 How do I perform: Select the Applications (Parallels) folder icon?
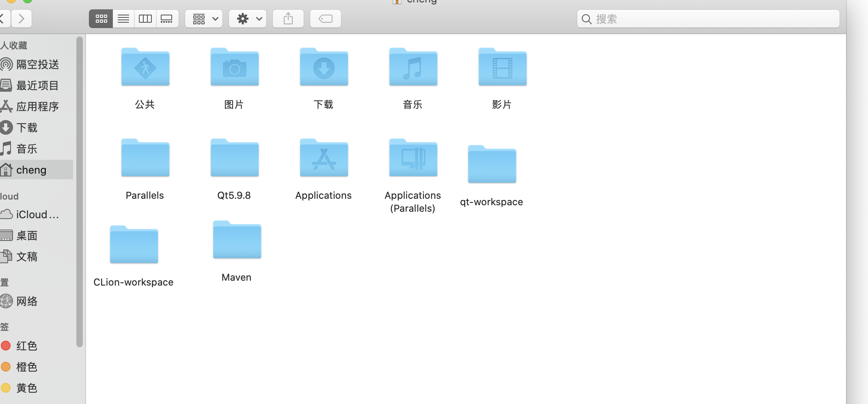point(413,159)
